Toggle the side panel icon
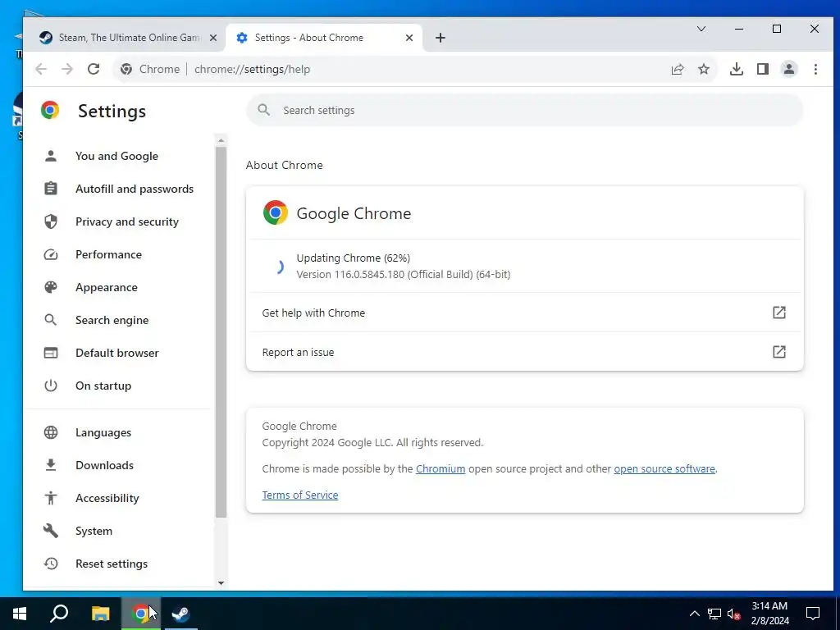The image size is (840, 630). (x=762, y=69)
